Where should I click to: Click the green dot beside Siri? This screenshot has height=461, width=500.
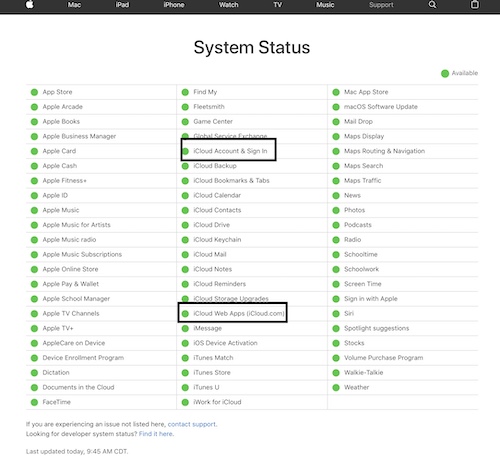[336, 314]
